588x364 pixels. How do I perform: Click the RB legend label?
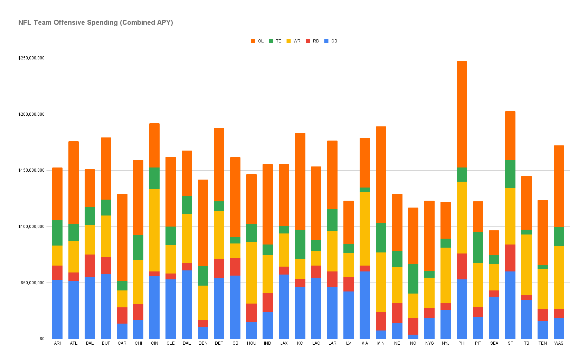click(316, 41)
